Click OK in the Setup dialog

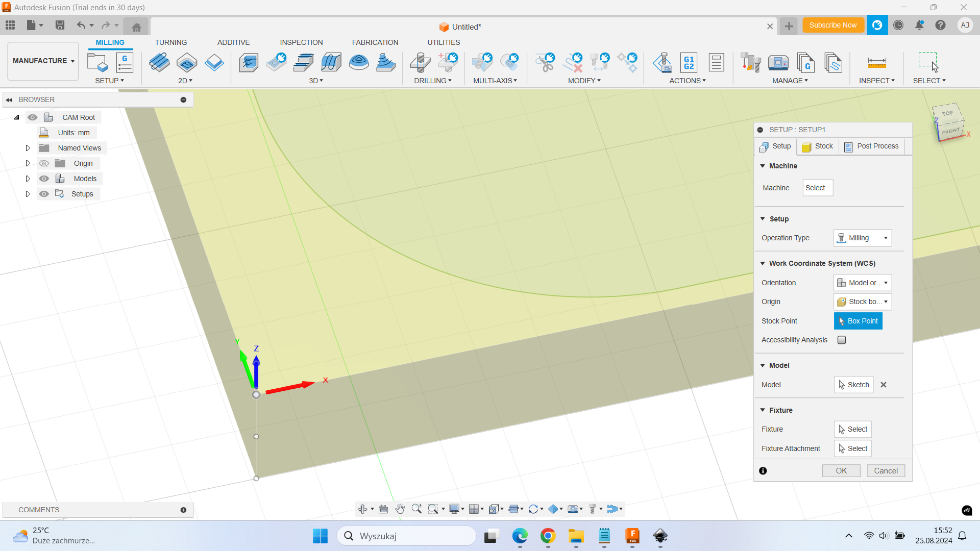(841, 471)
